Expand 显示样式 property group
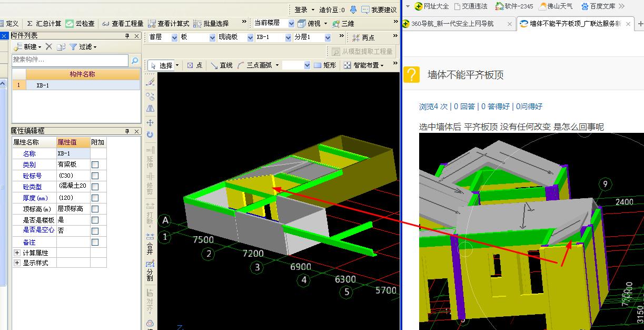The width and height of the screenshot is (644, 330). point(17,263)
